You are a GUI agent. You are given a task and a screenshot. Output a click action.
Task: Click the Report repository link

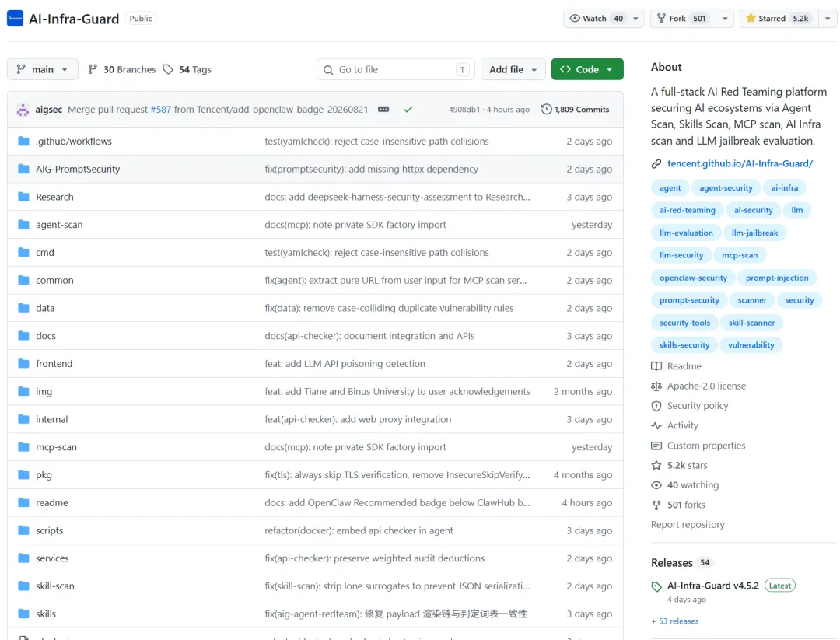pos(688,525)
